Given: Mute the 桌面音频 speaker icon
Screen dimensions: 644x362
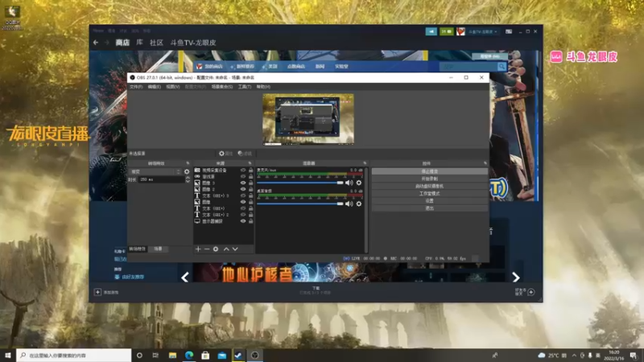Looking at the screenshot, I should click(x=349, y=204).
